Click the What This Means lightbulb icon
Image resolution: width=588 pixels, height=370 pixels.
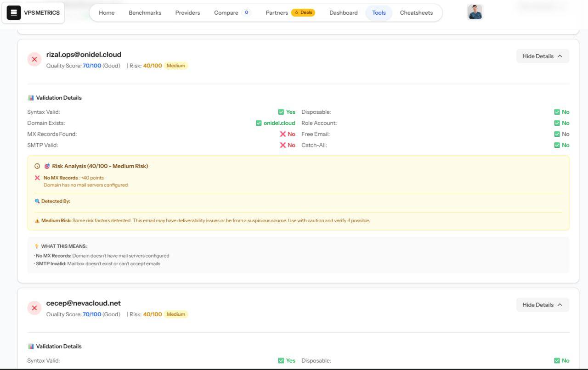(37, 246)
